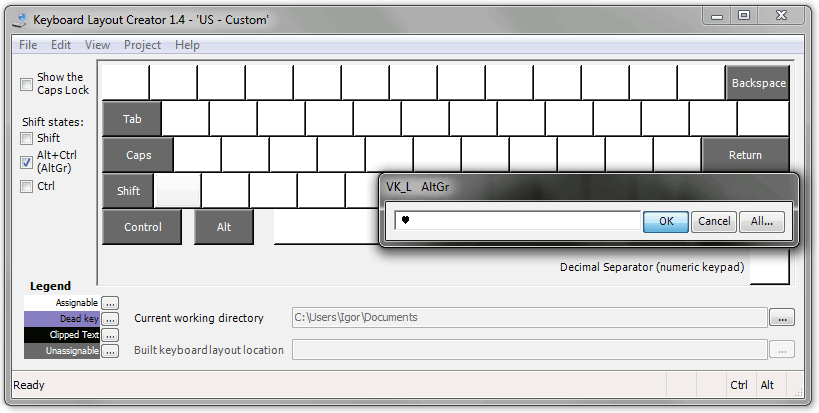Uncheck the Alt+Ctrl (AltGr) checkbox

pos(26,162)
